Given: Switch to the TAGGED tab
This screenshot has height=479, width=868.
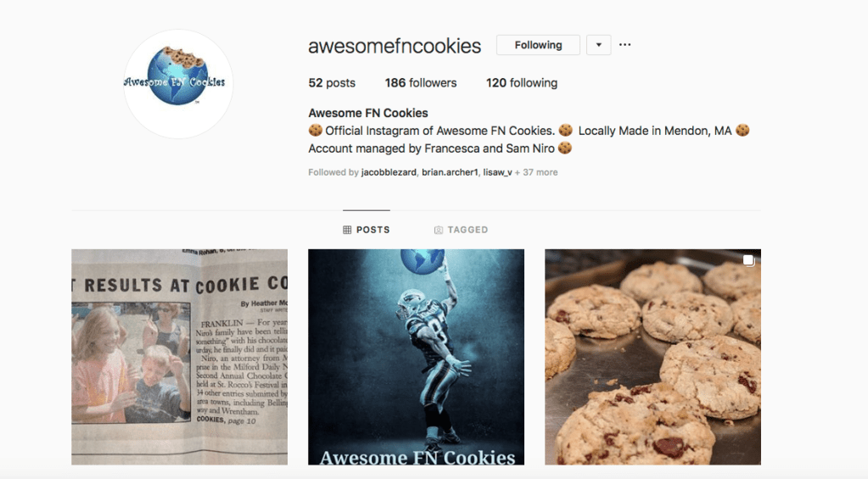Looking at the screenshot, I should pos(461,230).
